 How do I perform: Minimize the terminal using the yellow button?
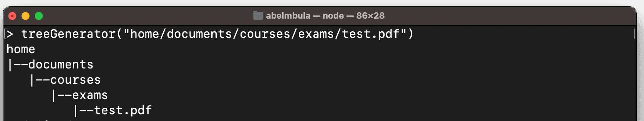coord(26,16)
